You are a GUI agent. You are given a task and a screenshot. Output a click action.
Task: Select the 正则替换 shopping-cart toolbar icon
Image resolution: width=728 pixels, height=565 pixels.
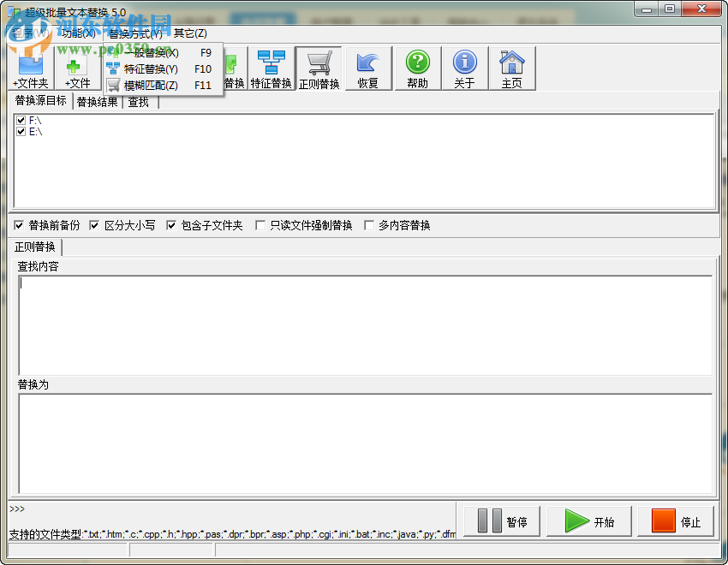point(318,67)
